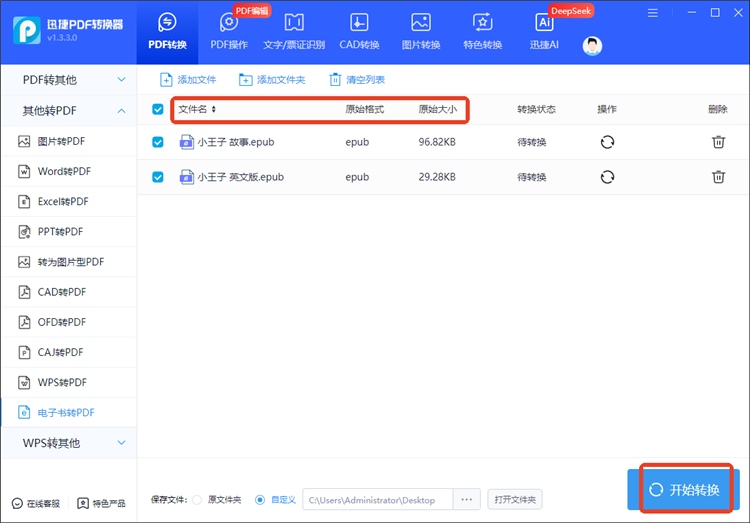Click the 迅捷PDF转换器 logo
The width and height of the screenshot is (750, 523).
pyautogui.click(x=27, y=30)
